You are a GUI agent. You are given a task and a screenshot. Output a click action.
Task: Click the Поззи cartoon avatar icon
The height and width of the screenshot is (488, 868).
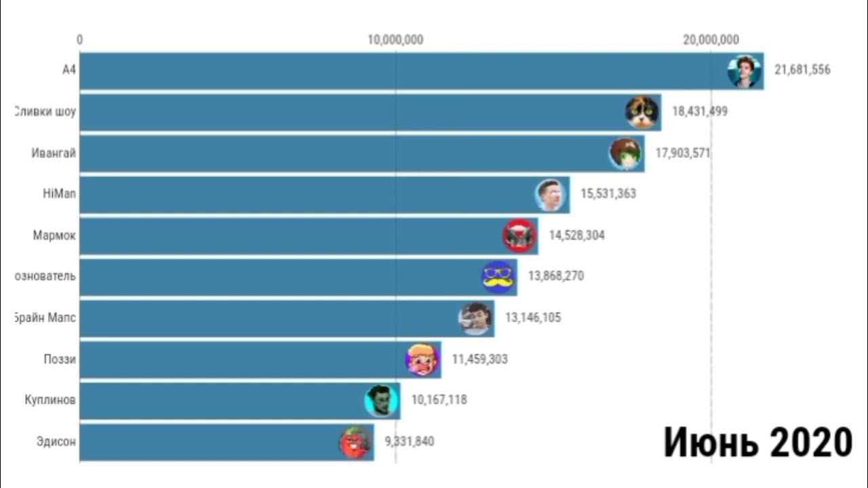[422, 359]
